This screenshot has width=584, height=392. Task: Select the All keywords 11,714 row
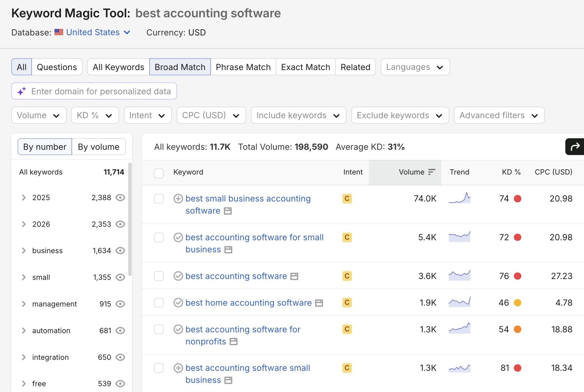tap(71, 172)
